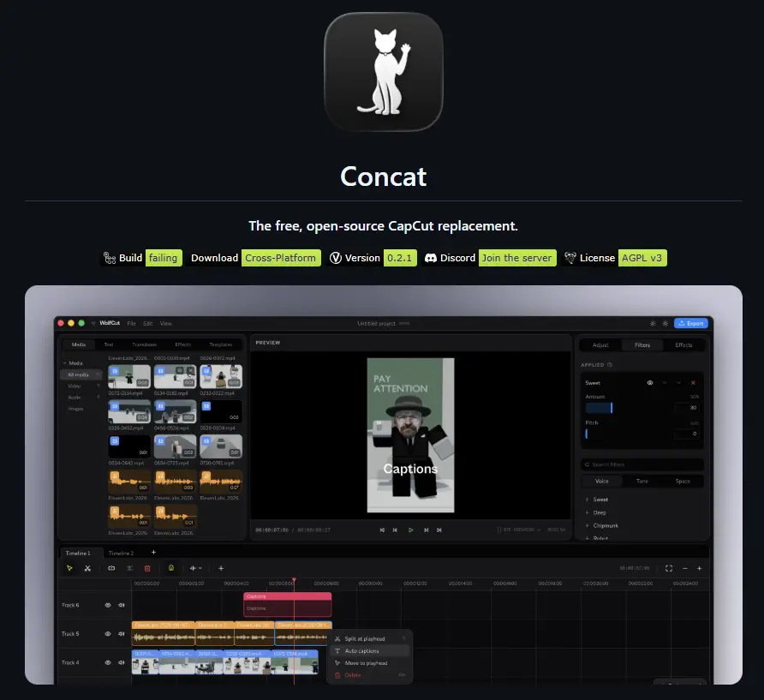Click the info icon beside APPLIED
Viewport: 764px width, 700px height.
click(610, 365)
